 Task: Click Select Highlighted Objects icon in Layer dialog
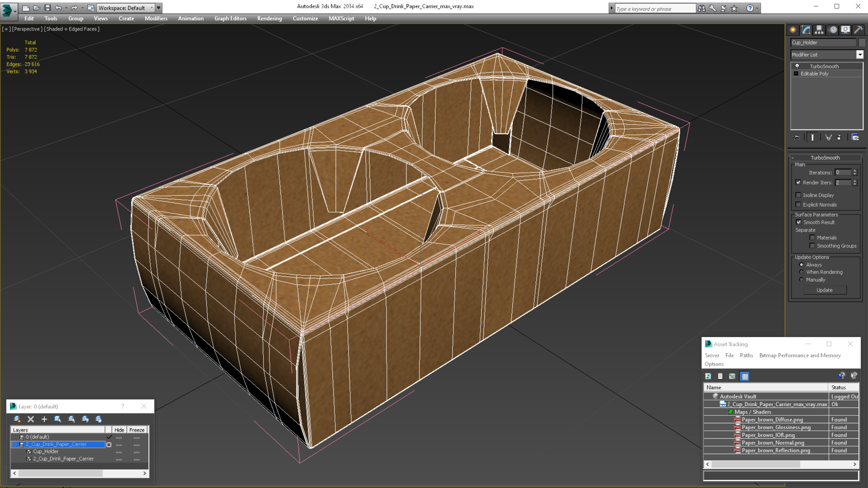(x=58, y=419)
